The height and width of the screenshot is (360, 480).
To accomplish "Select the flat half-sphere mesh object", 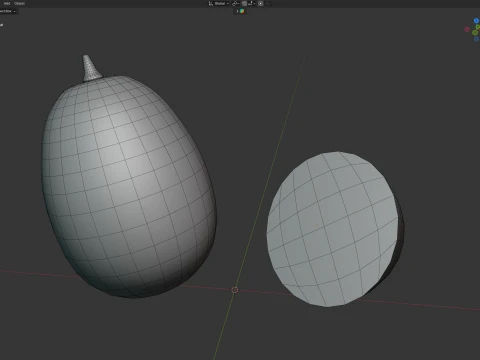I will pyautogui.click(x=333, y=230).
